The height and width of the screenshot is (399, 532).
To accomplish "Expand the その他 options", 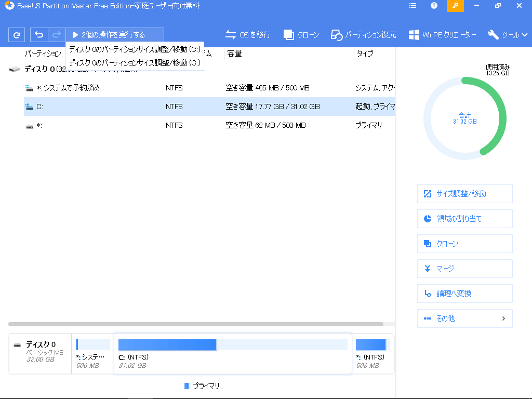I will (464, 318).
